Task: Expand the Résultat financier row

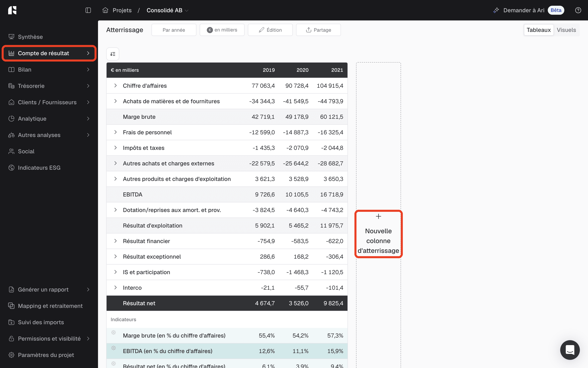Action: click(115, 241)
